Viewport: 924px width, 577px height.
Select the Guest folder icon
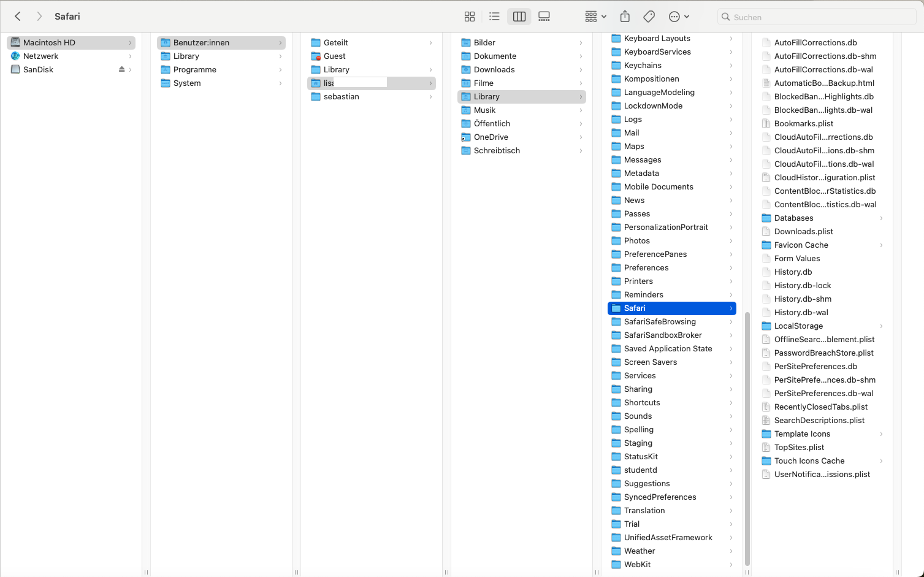point(316,56)
